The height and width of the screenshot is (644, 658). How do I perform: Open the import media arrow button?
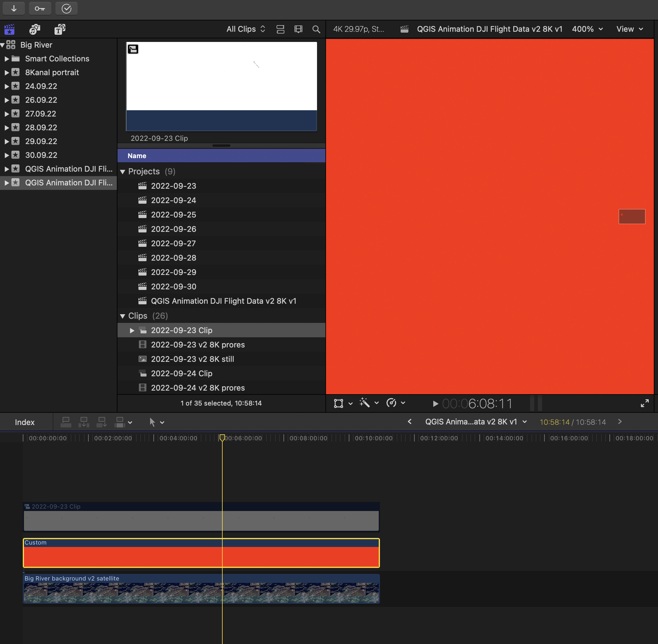pos(13,8)
